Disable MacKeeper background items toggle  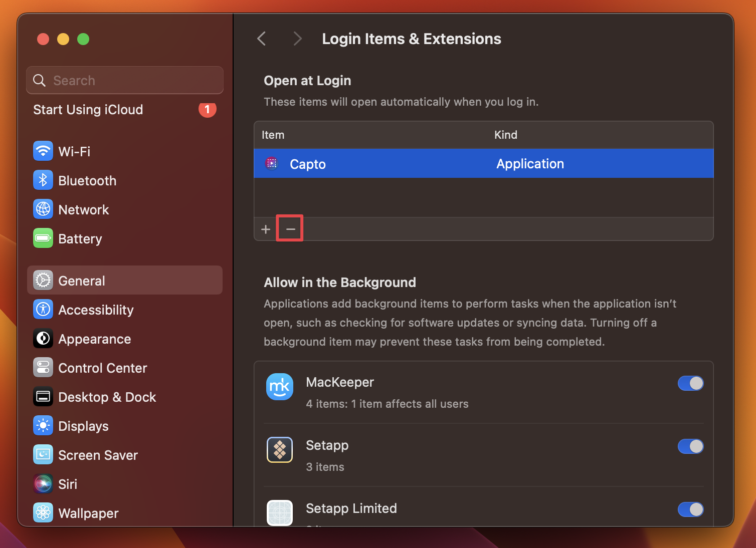690,383
